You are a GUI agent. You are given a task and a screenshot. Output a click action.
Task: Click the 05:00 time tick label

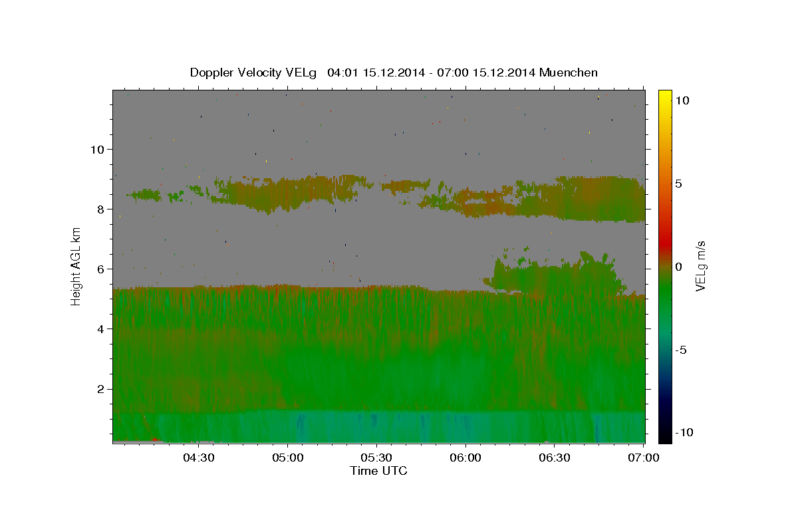(287, 458)
